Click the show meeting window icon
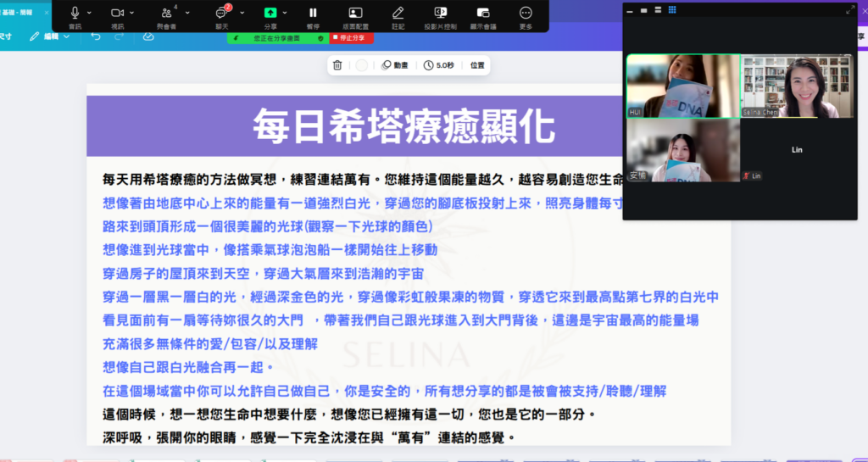This screenshot has width=868, height=462. (483, 13)
